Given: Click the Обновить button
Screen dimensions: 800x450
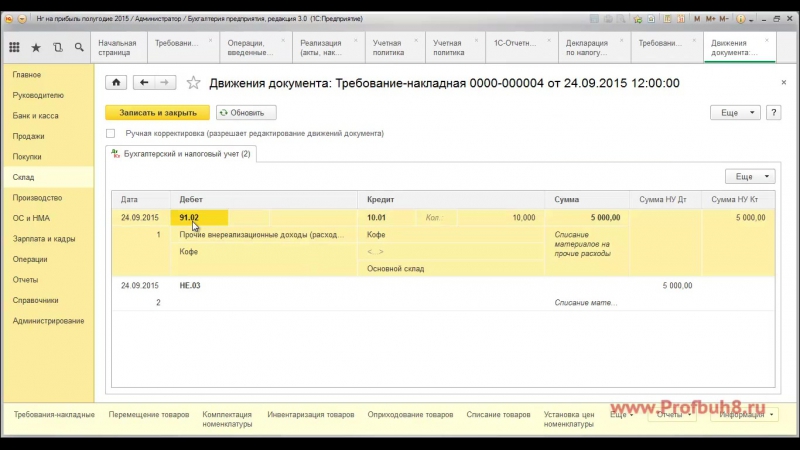Looking at the screenshot, I should coord(246,113).
